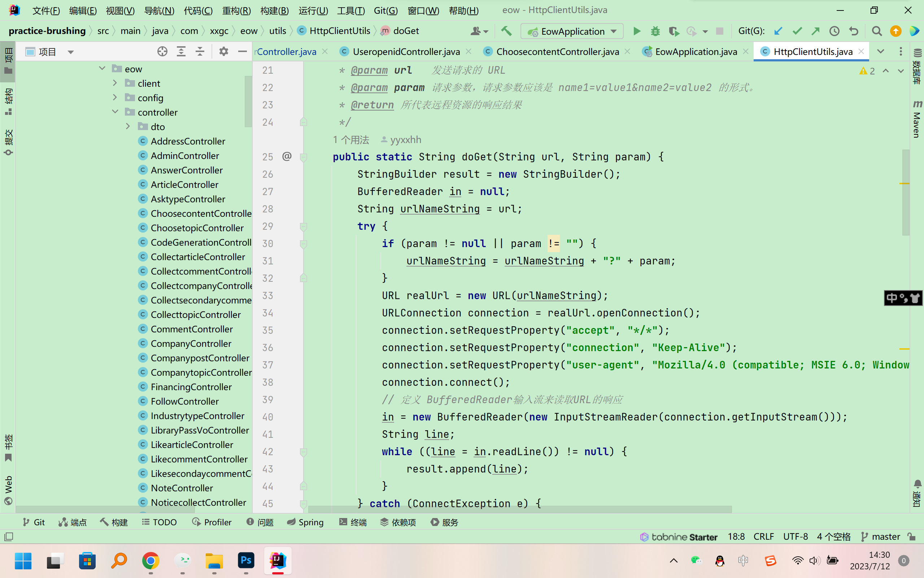Click the gutter @ icon on line 25
924x578 pixels.
(x=287, y=156)
